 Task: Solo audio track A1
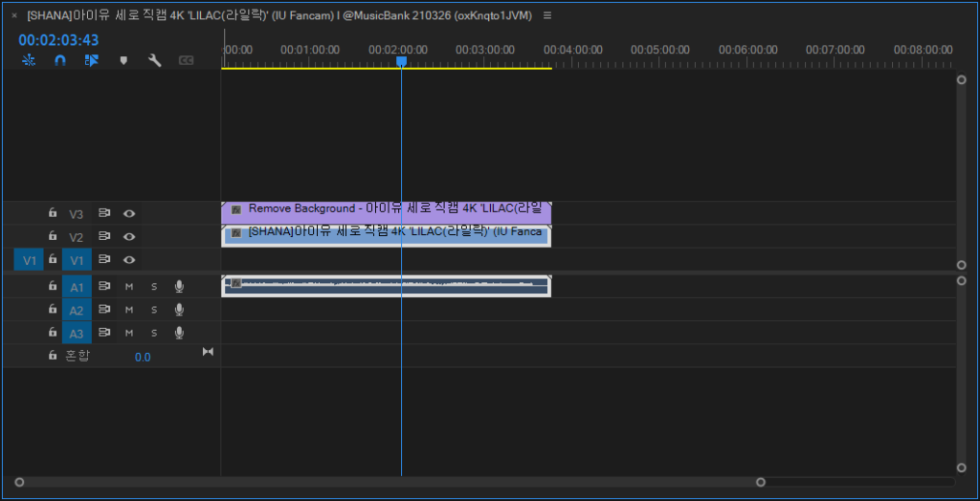[154, 287]
